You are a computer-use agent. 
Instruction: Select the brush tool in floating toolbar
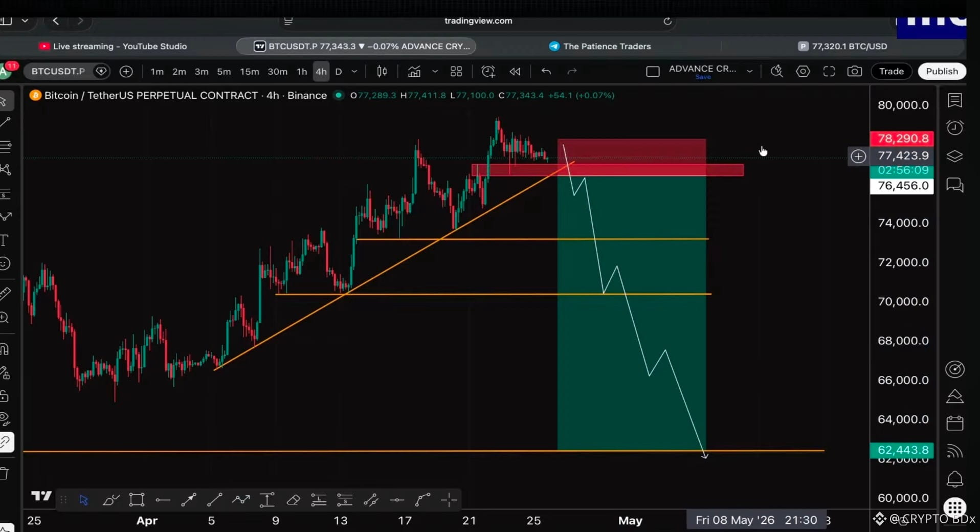point(110,500)
